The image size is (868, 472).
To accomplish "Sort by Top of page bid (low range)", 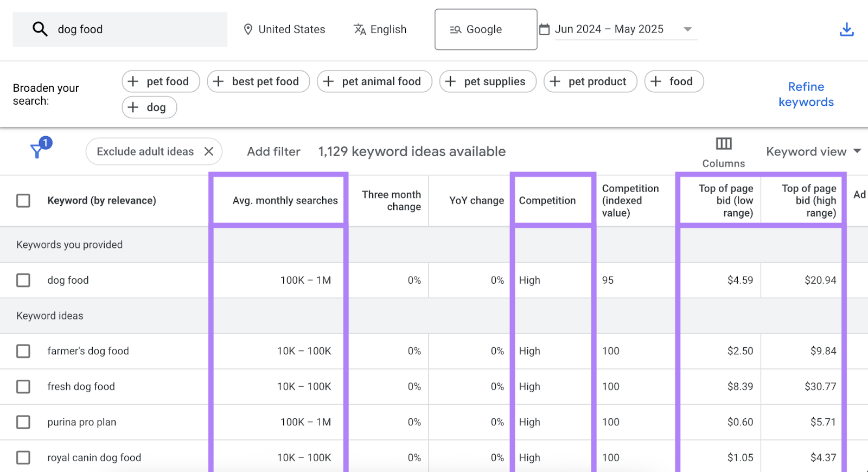I will tap(726, 201).
